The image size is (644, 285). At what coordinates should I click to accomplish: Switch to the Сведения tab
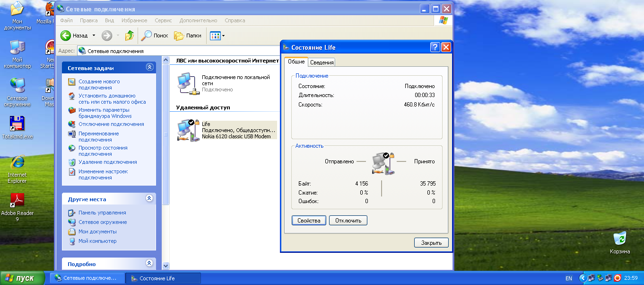(322, 62)
